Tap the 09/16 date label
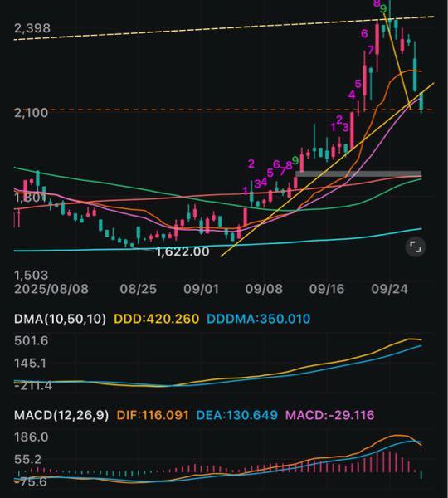This screenshot has width=448, height=498. pos(327,289)
